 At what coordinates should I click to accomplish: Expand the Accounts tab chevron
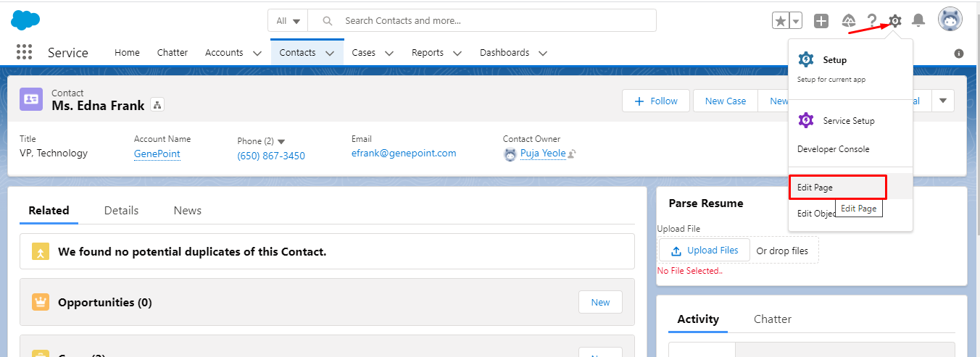[x=257, y=53]
